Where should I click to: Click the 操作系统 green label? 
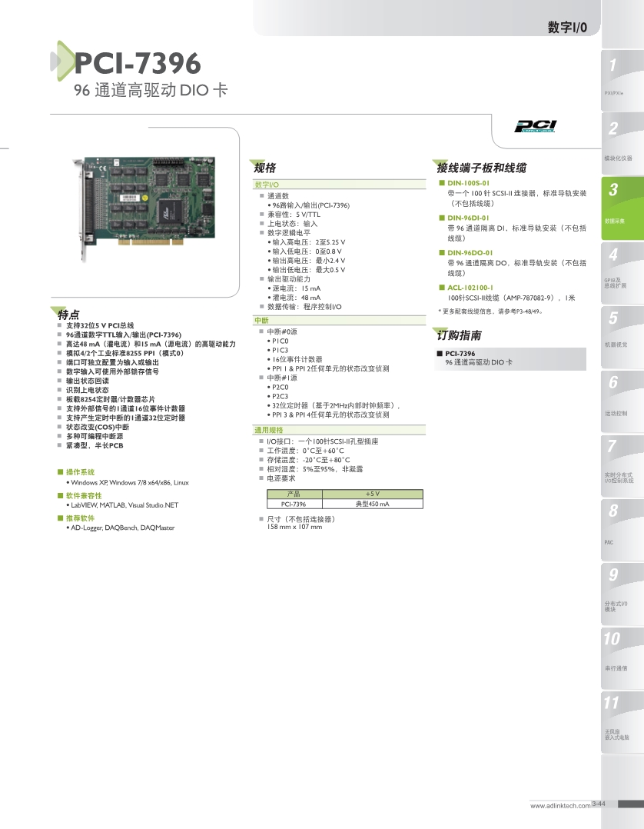click(x=80, y=472)
